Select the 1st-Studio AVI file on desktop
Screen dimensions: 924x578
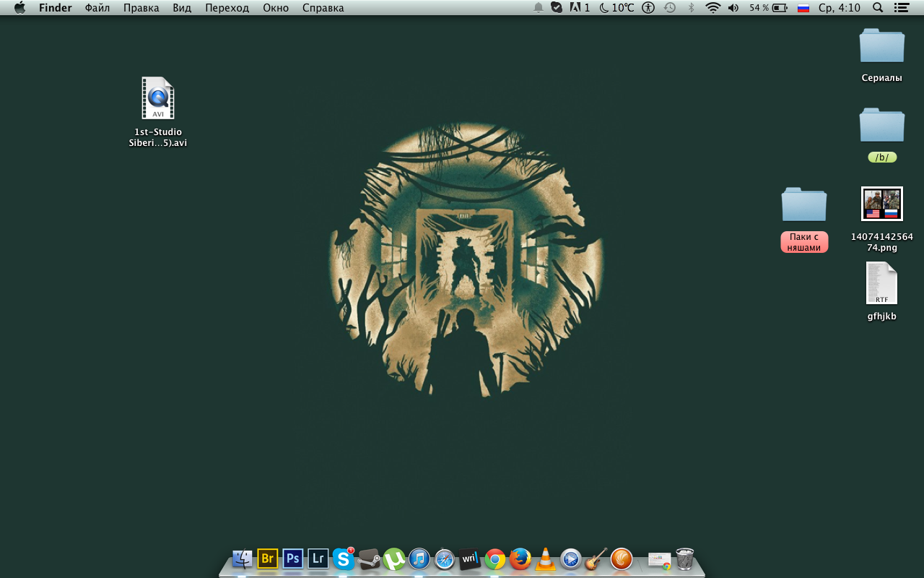tap(158, 99)
